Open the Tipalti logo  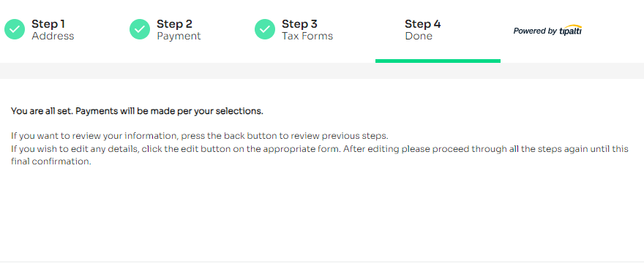(571, 31)
